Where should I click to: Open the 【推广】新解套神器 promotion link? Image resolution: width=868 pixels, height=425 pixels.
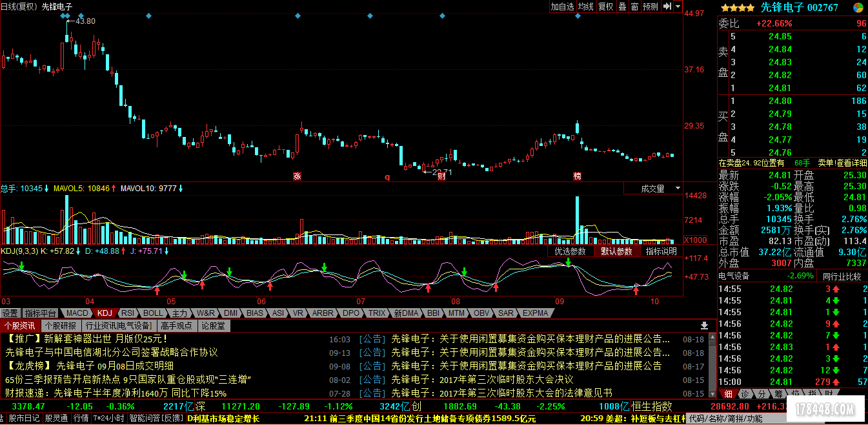86,338
